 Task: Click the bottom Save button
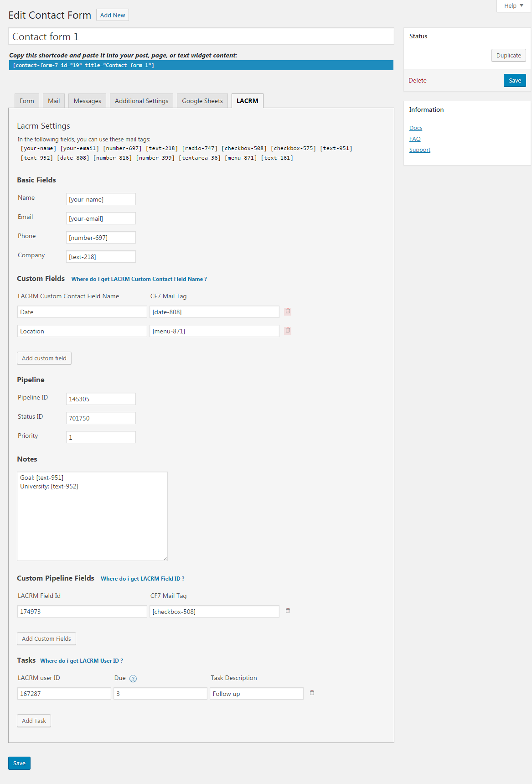19,763
